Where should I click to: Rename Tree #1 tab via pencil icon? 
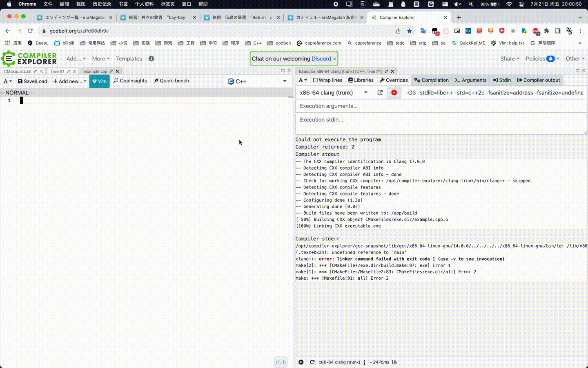point(69,71)
